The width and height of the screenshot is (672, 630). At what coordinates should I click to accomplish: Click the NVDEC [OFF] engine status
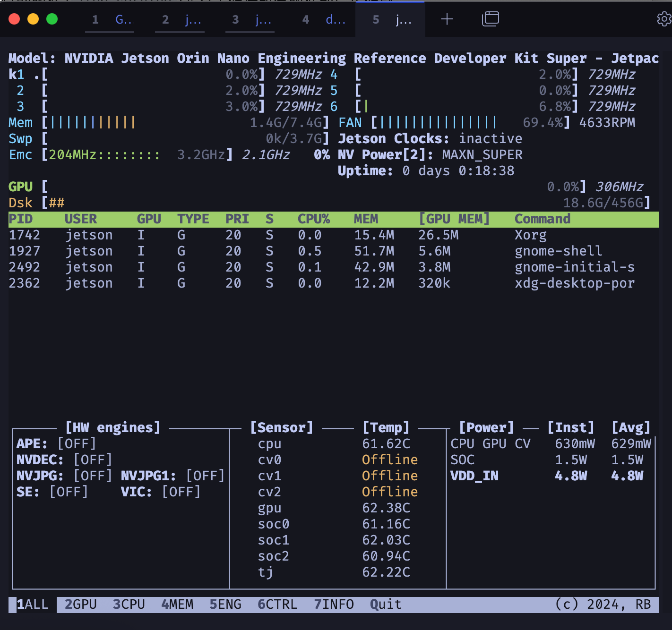point(64,460)
